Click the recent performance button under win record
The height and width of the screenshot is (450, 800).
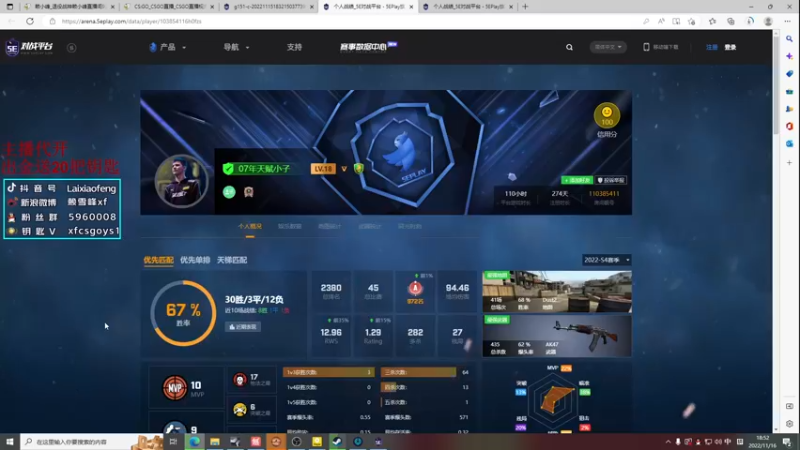243,327
